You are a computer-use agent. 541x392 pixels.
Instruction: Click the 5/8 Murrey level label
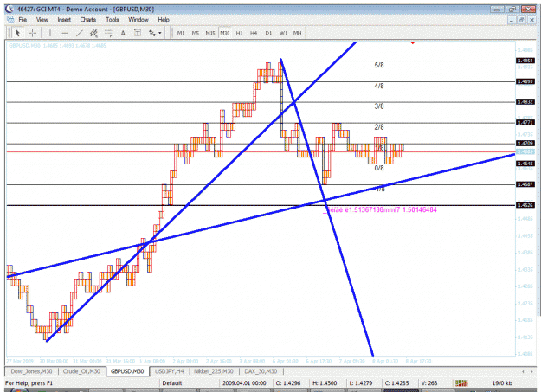[x=379, y=65]
